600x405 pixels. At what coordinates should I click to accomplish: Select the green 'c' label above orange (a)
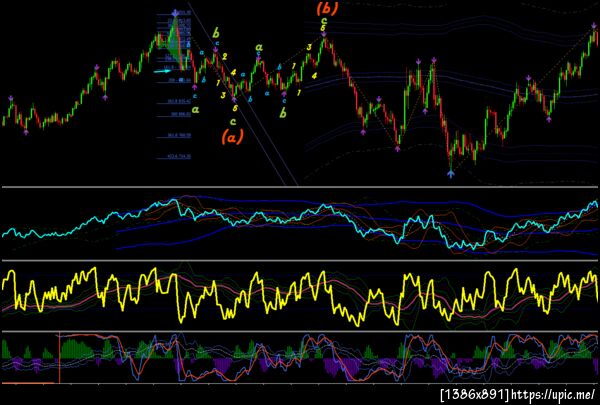click(233, 122)
